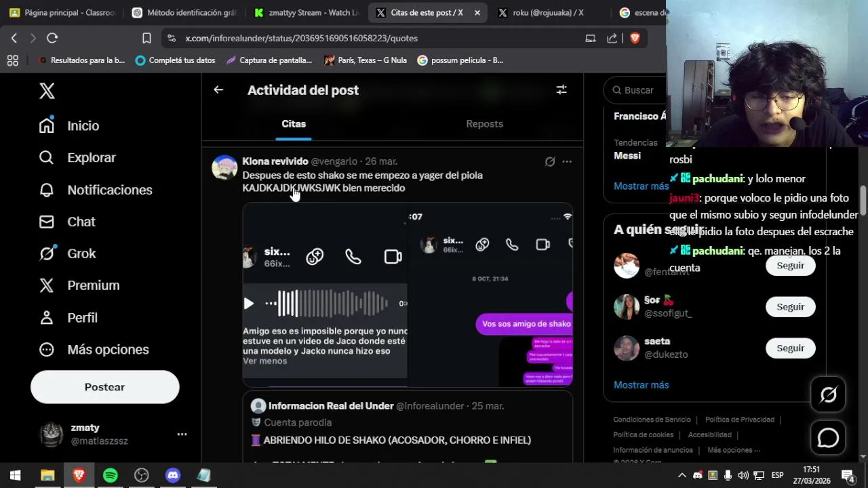Image resolution: width=868 pixels, height=488 pixels.
Task: Open Paris, Texas – G Nula bookmark
Action: [366, 60]
